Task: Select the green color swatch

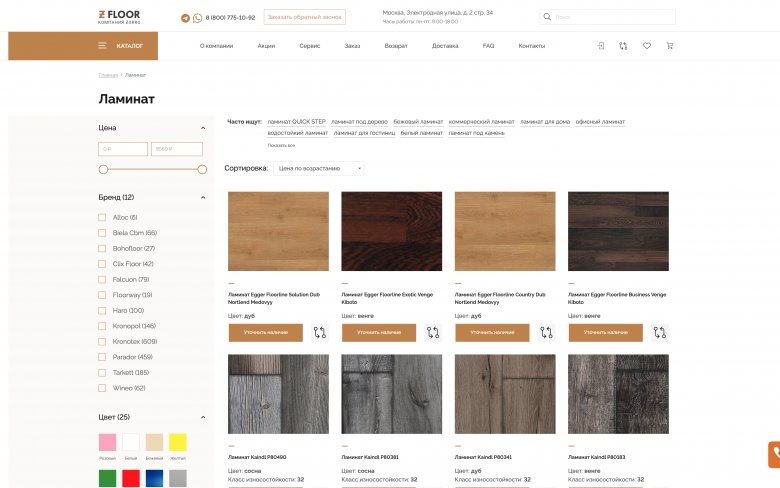Action: coord(107,479)
